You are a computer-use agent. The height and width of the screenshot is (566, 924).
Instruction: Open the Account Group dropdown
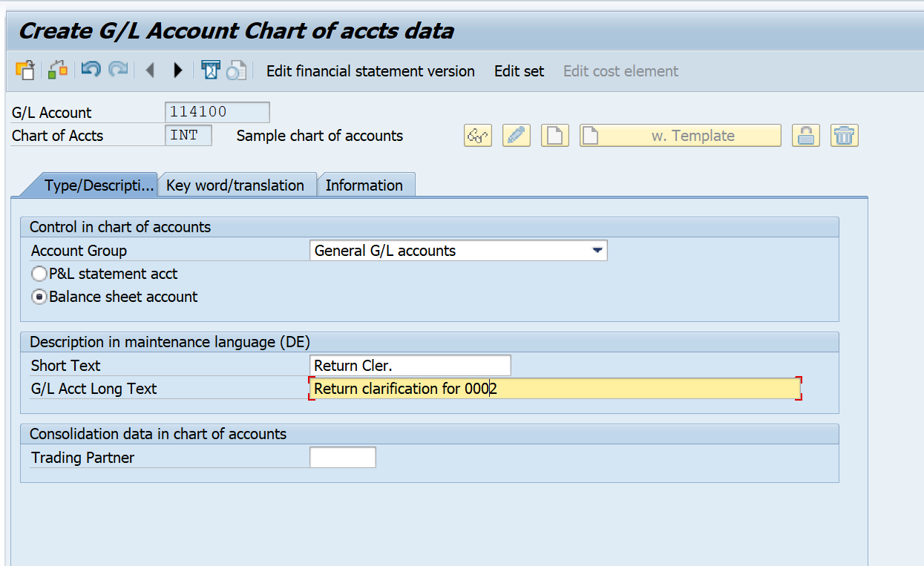click(597, 251)
